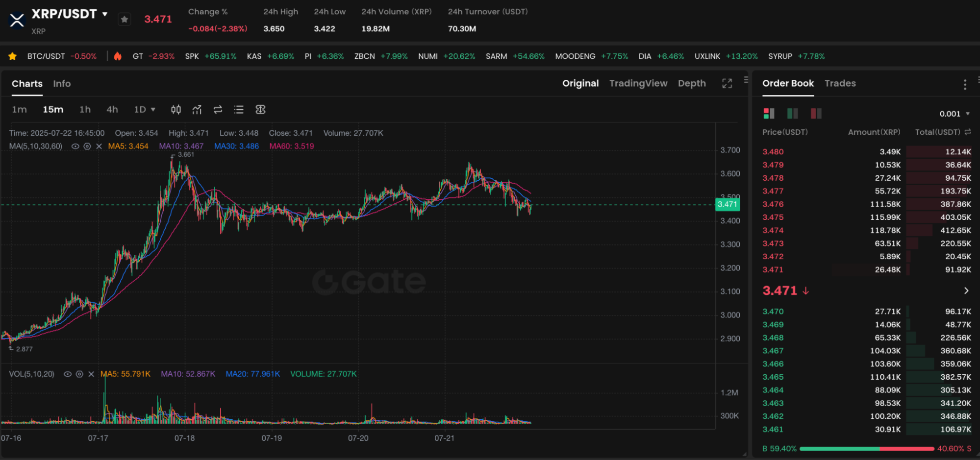Show asks-only order book view
The height and width of the screenshot is (460, 980).
(816, 114)
